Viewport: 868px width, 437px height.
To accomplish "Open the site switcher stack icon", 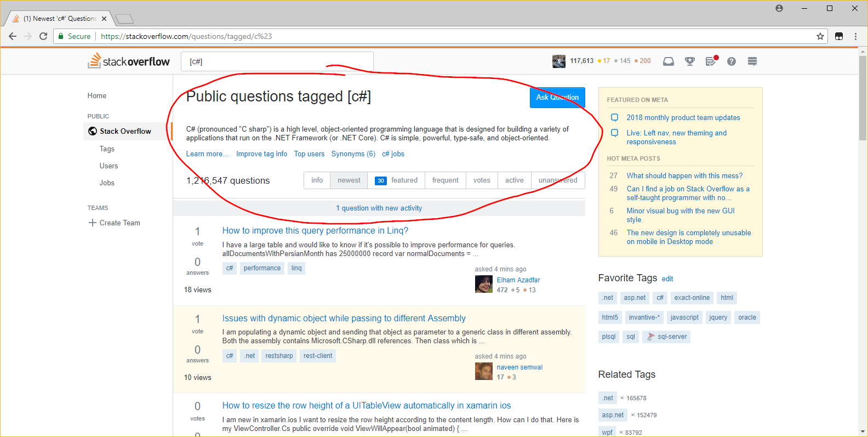I will [752, 61].
